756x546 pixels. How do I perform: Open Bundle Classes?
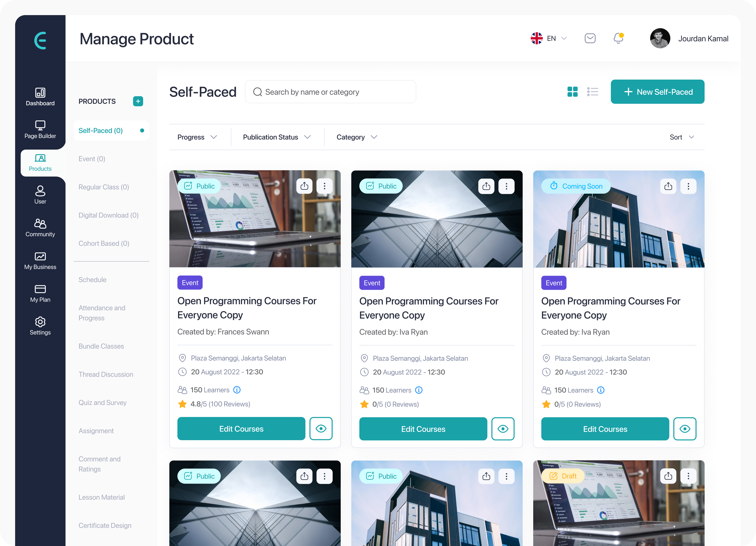[101, 346]
